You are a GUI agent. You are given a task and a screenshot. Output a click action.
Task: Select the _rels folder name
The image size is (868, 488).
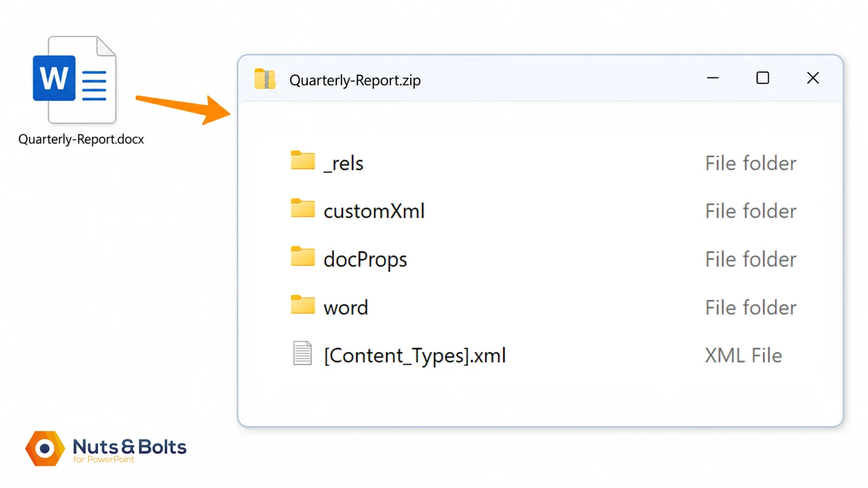pyautogui.click(x=343, y=164)
